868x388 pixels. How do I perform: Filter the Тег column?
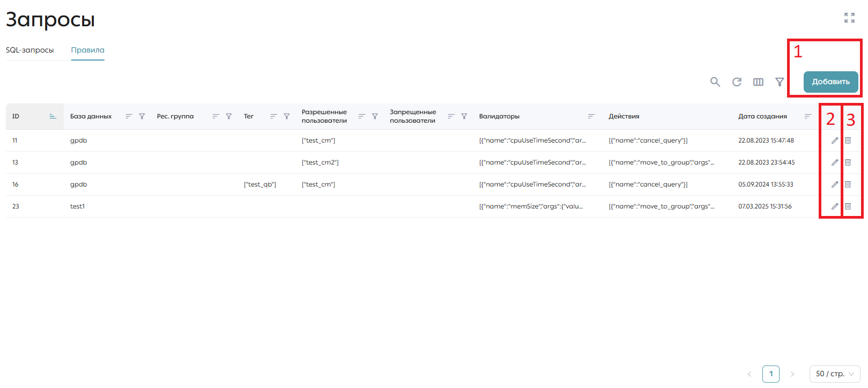[x=287, y=116]
